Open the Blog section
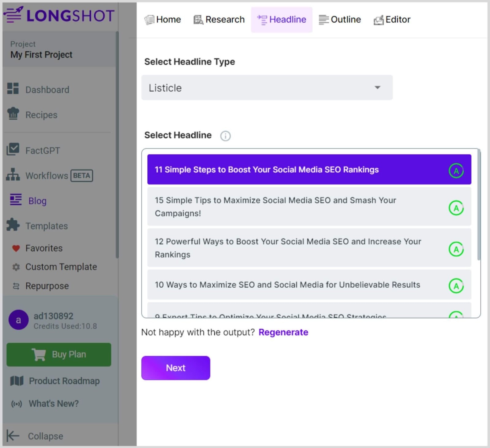The width and height of the screenshot is (490, 448). click(x=37, y=201)
